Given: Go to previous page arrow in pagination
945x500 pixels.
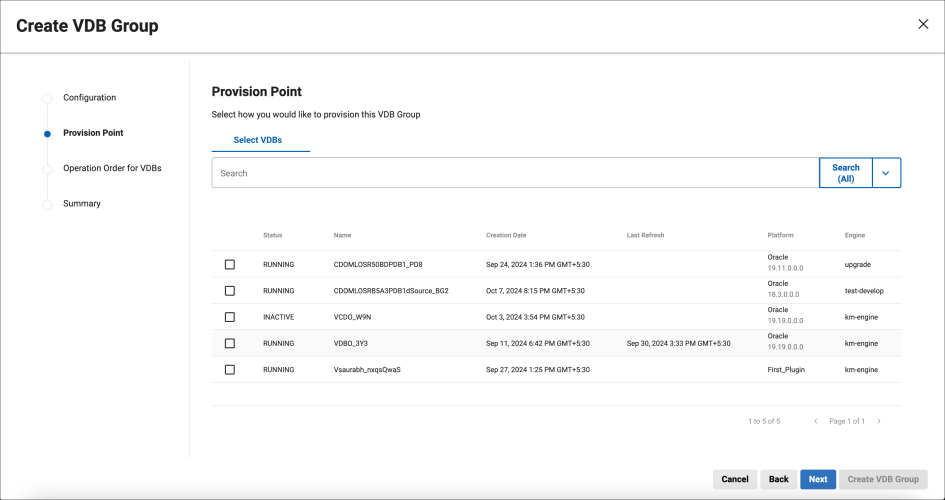Looking at the screenshot, I should point(815,421).
